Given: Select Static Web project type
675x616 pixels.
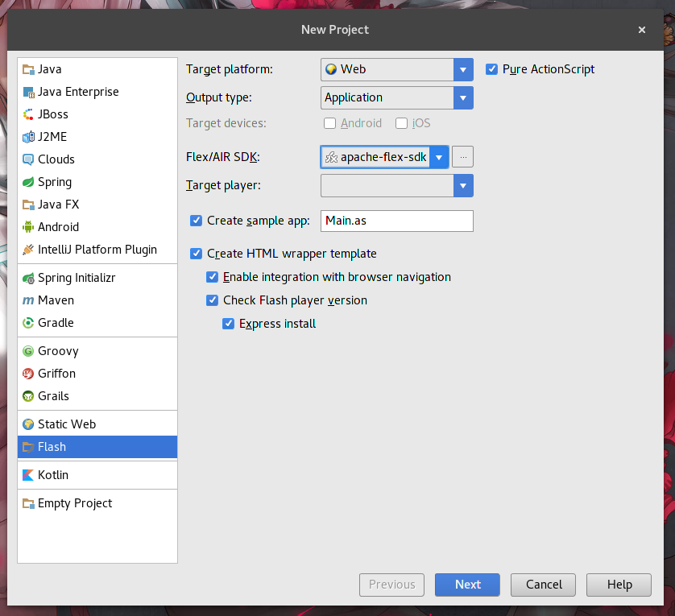Looking at the screenshot, I should point(97,424).
